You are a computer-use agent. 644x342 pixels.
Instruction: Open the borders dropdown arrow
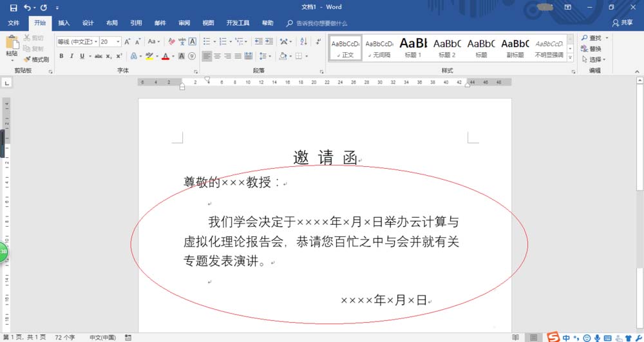[307, 56]
